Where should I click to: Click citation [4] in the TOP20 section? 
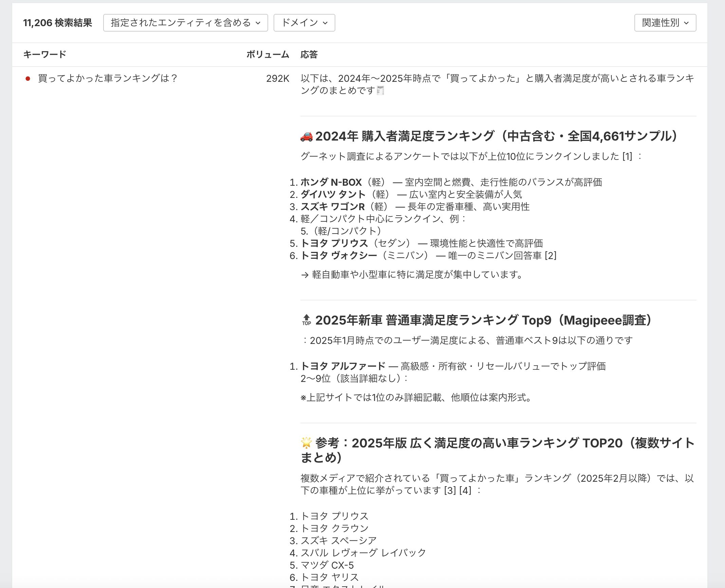(465, 490)
